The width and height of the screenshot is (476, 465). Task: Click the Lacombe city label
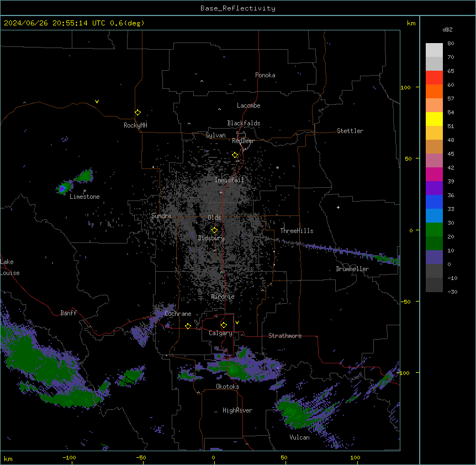tap(248, 105)
